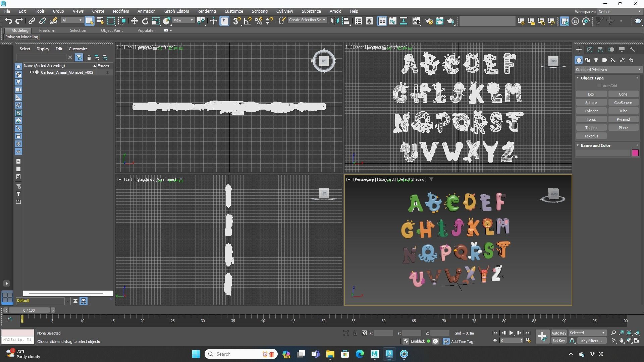The height and width of the screenshot is (362, 644).
Task: Toggle the Auto Key button
Action: pos(558,333)
